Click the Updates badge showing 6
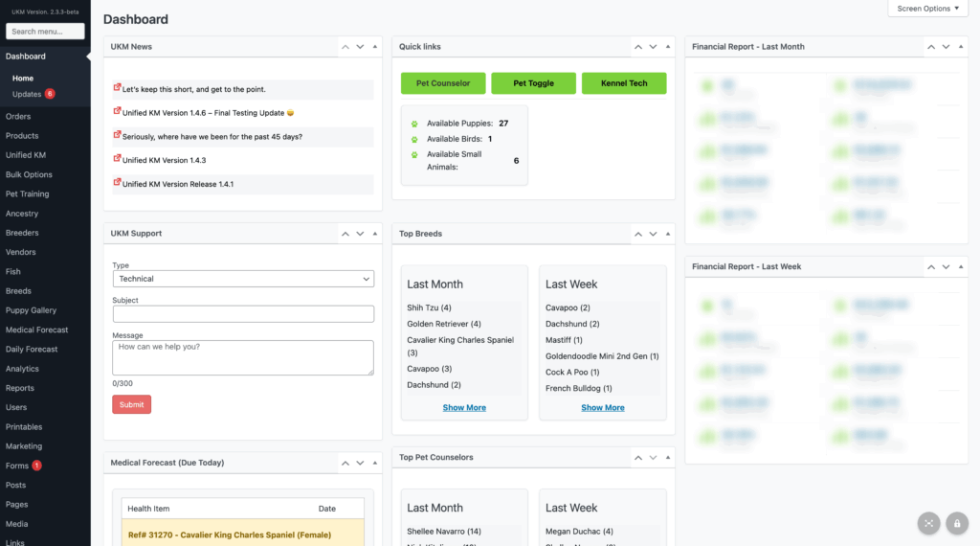The height and width of the screenshot is (546, 980). [x=50, y=94]
